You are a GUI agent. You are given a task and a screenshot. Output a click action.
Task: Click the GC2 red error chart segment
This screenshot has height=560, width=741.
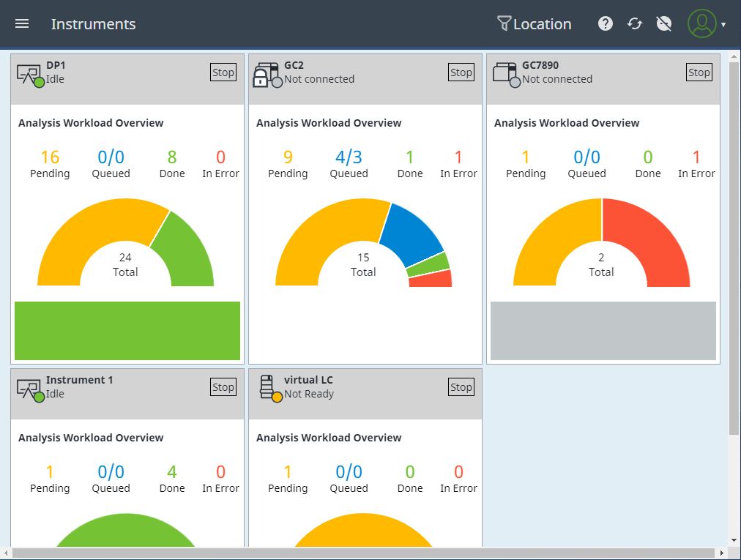coord(431,280)
